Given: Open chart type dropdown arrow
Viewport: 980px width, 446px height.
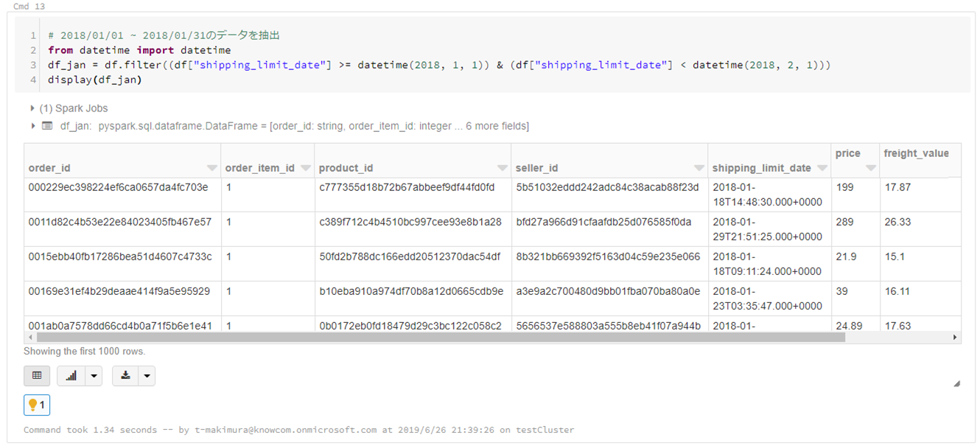Looking at the screenshot, I should coord(93,376).
